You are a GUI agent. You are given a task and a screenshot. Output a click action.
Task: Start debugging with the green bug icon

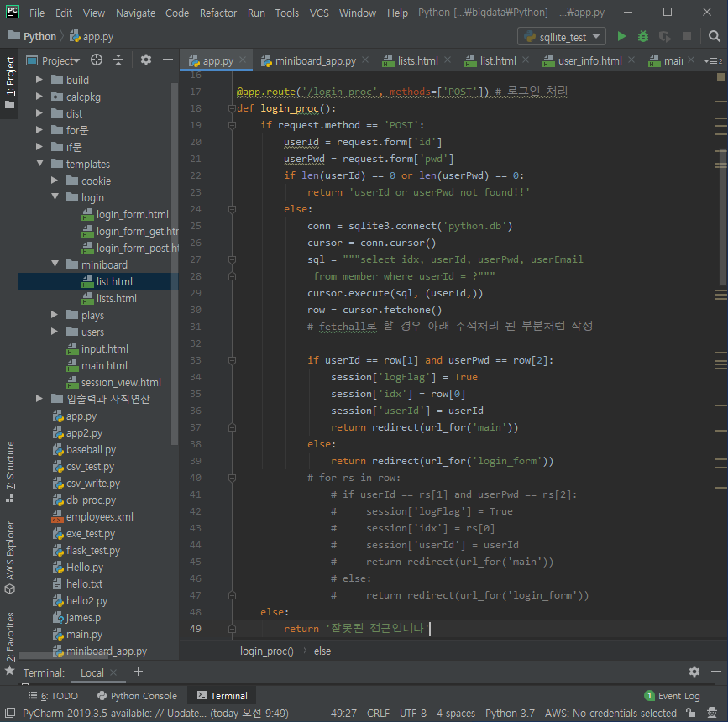pos(642,36)
